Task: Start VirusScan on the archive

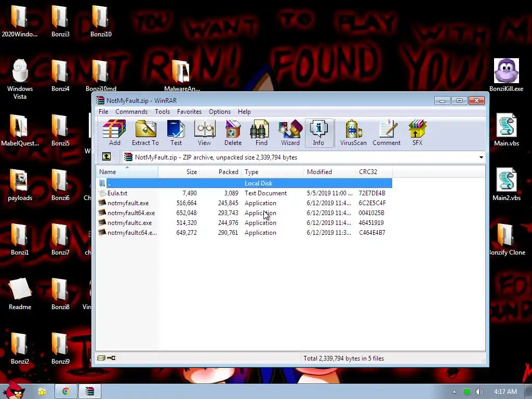Action: (353, 133)
